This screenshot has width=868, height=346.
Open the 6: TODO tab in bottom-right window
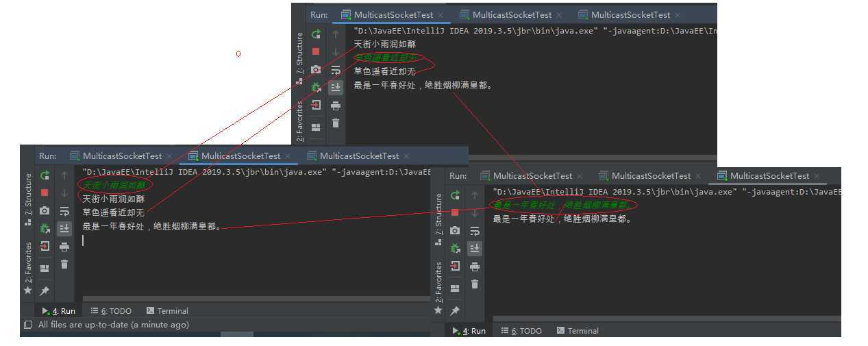521,330
